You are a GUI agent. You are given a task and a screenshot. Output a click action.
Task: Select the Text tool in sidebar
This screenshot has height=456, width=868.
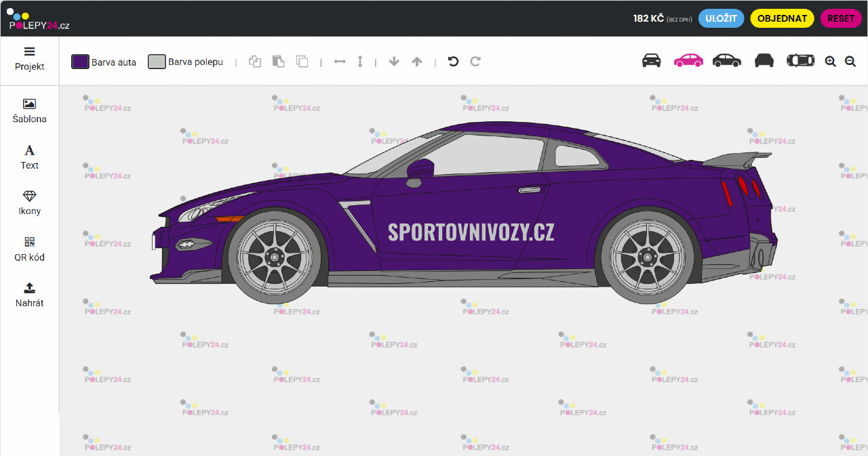pos(29,157)
